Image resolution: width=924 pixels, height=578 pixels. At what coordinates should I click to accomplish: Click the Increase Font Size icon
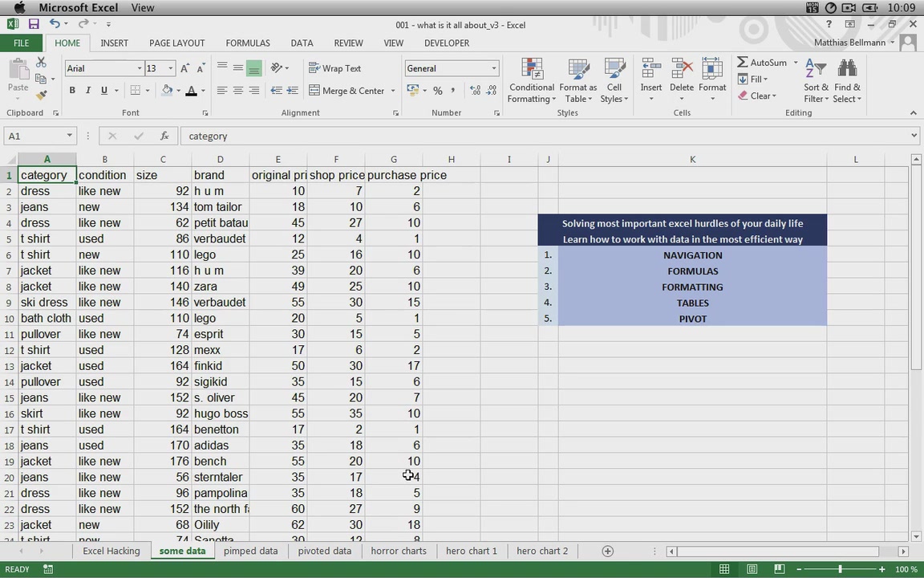184,68
